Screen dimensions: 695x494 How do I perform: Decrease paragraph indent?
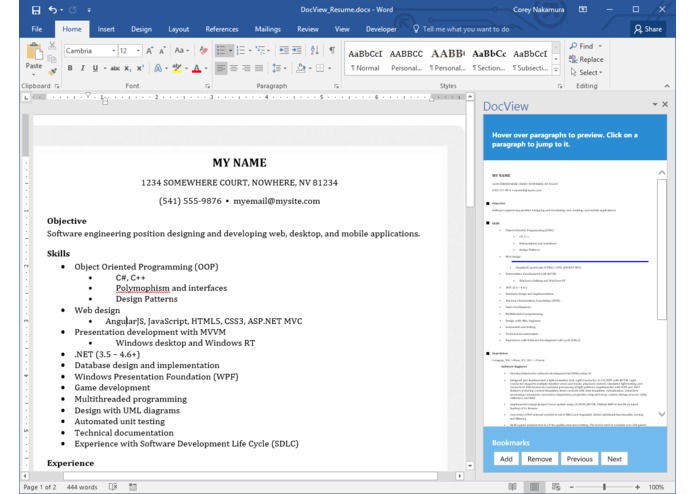click(x=284, y=51)
